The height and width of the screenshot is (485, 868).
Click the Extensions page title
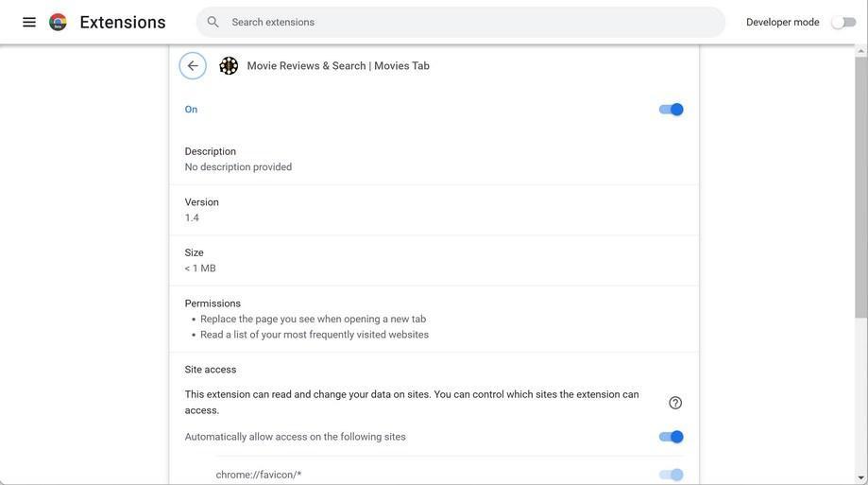coord(123,22)
